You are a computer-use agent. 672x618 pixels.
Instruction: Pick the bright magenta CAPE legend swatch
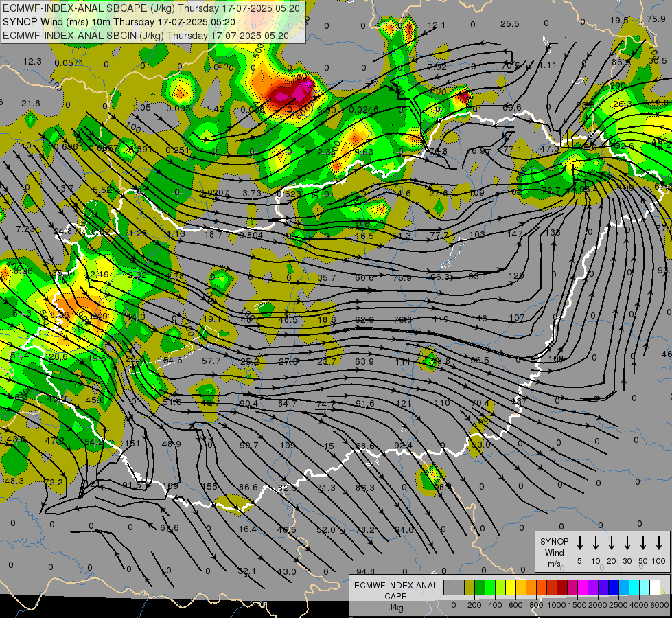(x=583, y=587)
